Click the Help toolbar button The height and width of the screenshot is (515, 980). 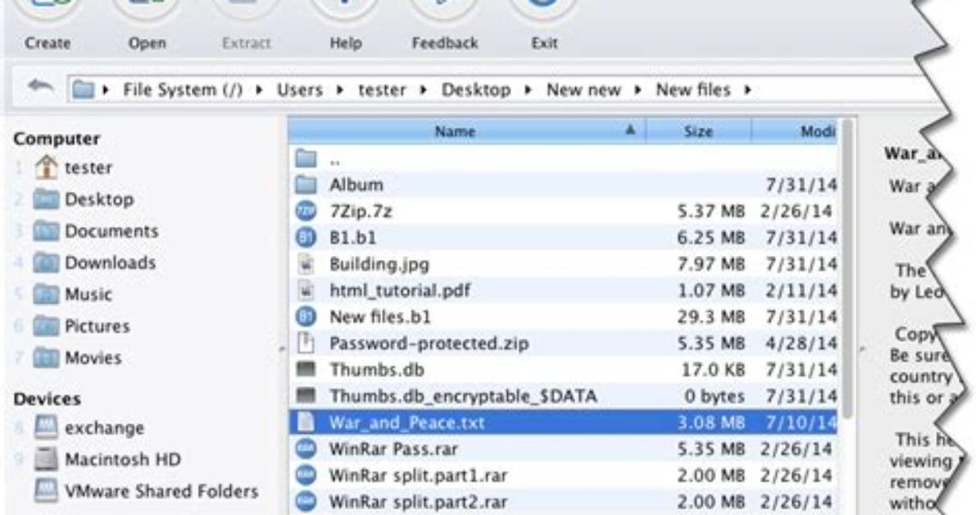[x=346, y=25]
